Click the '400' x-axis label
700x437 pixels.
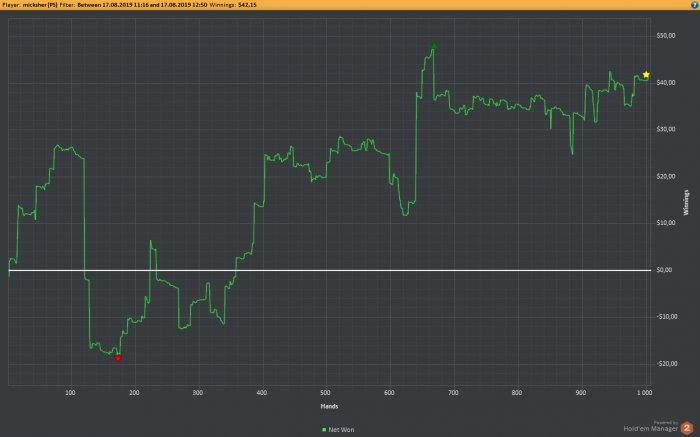[x=262, y=393]
